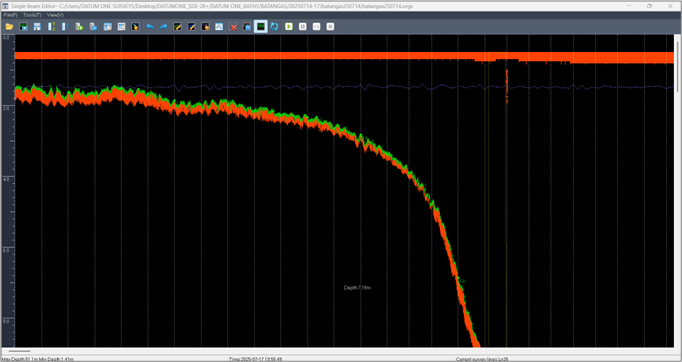
Task: Click the red X delete icon
Action: [234, 27]
